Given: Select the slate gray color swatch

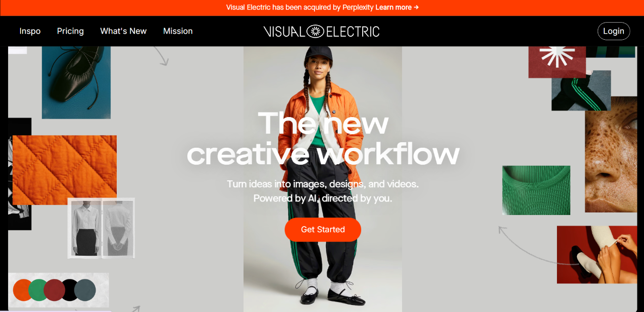Looking at the screenshot, I should (85, 290).
